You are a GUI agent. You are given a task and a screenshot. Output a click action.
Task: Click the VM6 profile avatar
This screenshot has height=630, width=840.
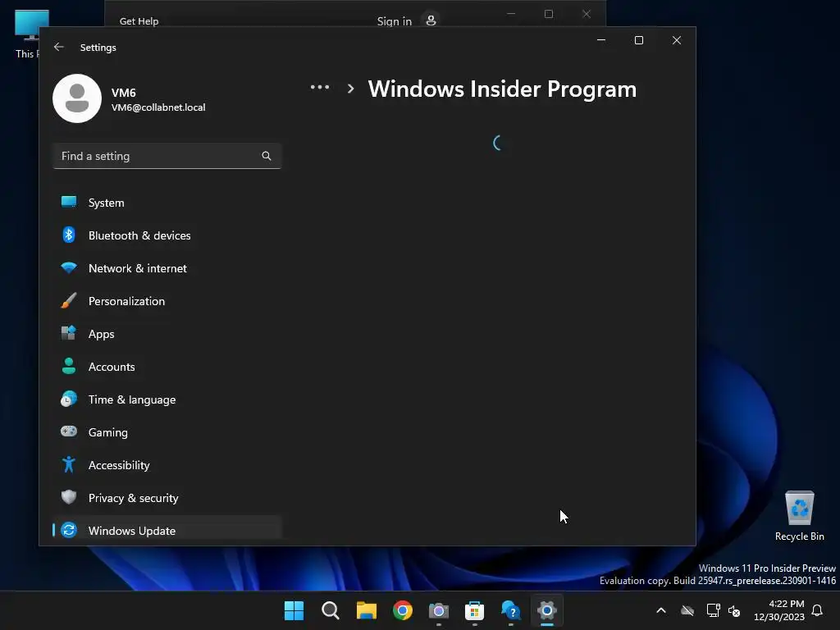click(77, 98)
